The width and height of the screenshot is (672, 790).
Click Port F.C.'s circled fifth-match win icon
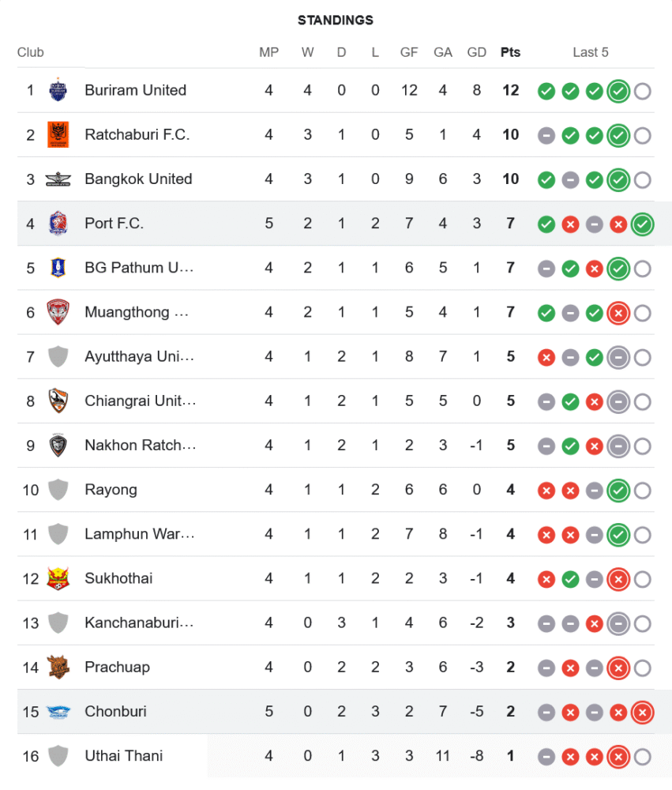tap(643, 224)
